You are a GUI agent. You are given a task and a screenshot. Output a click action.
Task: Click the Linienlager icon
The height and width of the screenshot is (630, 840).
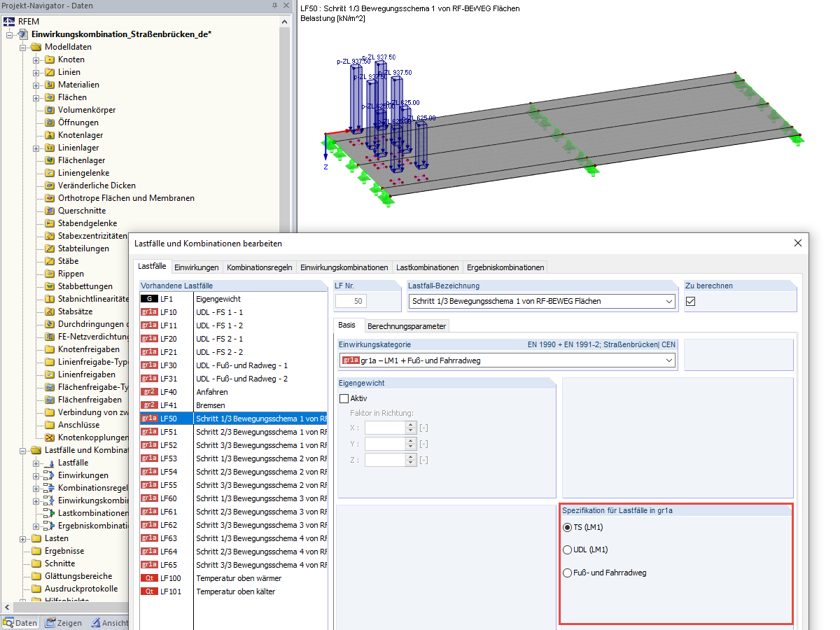[50, 148]
